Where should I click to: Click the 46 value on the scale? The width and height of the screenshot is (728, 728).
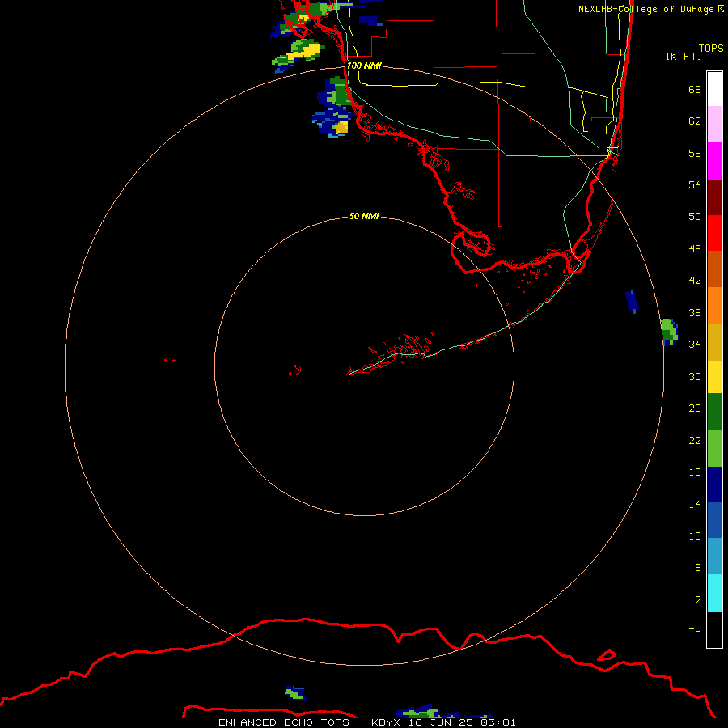pos(695,249)
